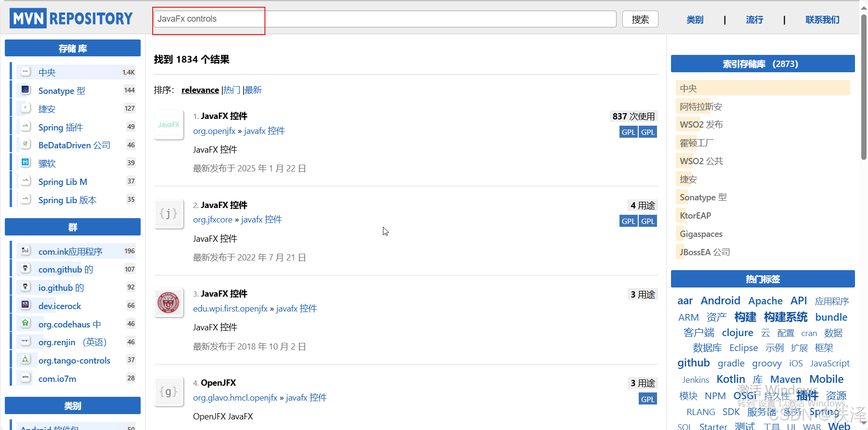The width and height of the screenshot is (868, 430).
Task: Select Gigaspaces in indexed repositories
Action: tap(701, 234)
